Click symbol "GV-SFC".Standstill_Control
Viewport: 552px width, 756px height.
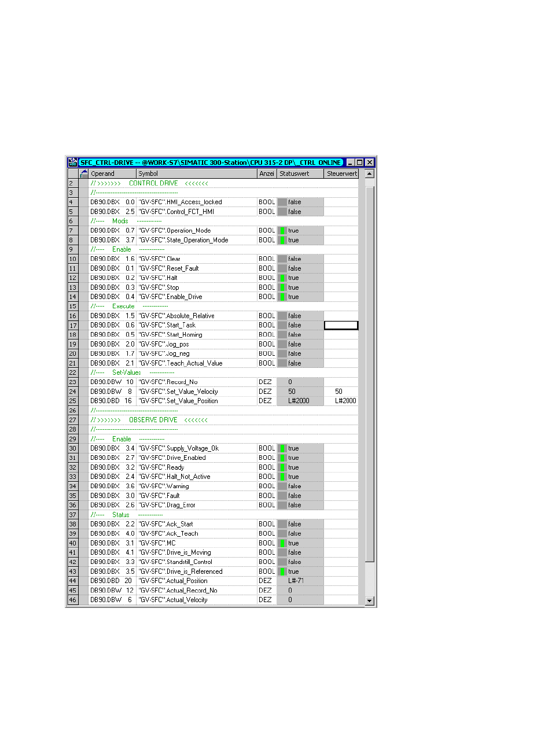pyautogui.click(x=175, y=562)
